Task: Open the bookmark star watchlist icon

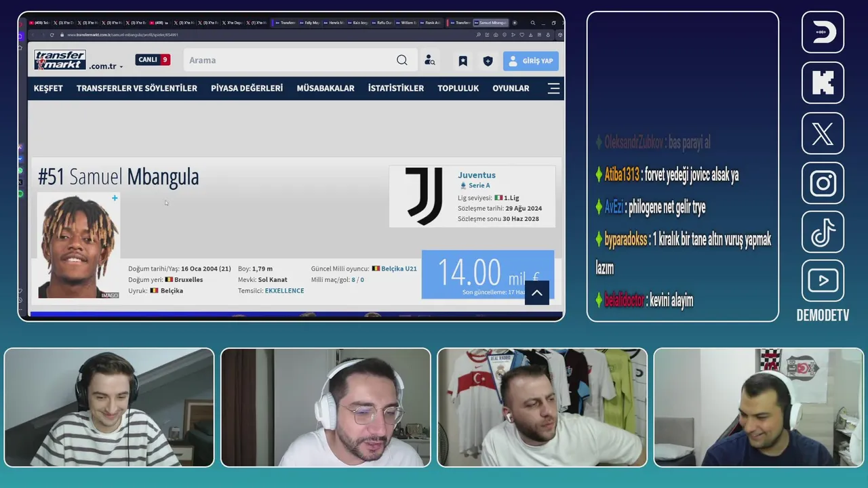Action: 462,61
